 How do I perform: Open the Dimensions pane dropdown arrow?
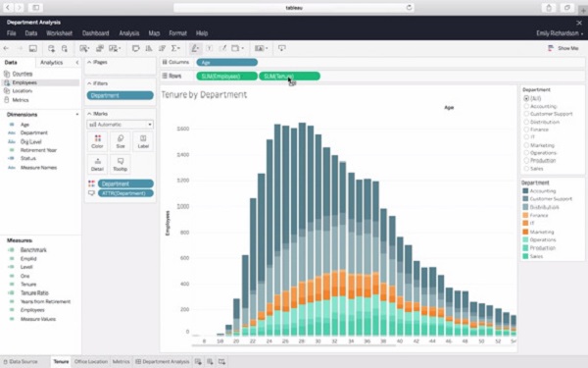pos(76,114)
